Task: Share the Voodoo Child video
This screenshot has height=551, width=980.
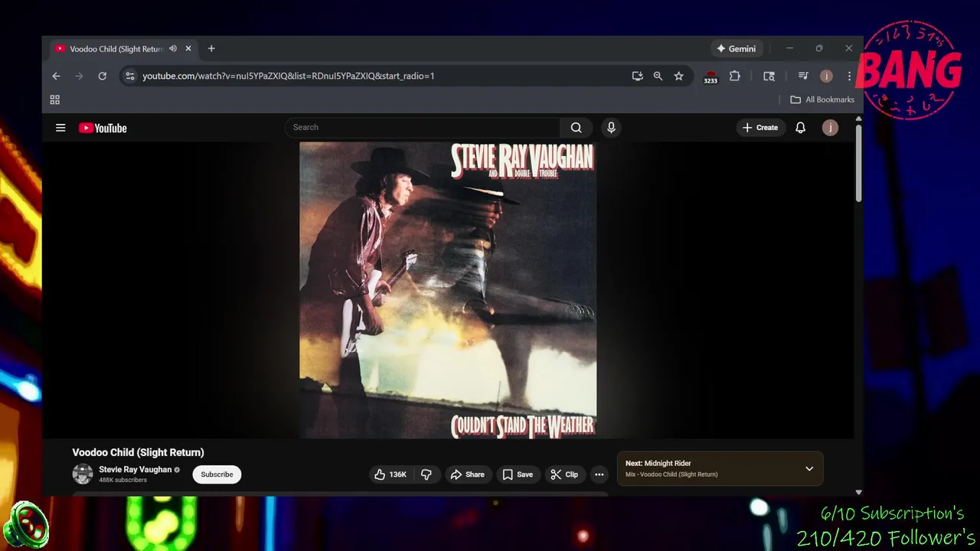Action: click(467, 474)
